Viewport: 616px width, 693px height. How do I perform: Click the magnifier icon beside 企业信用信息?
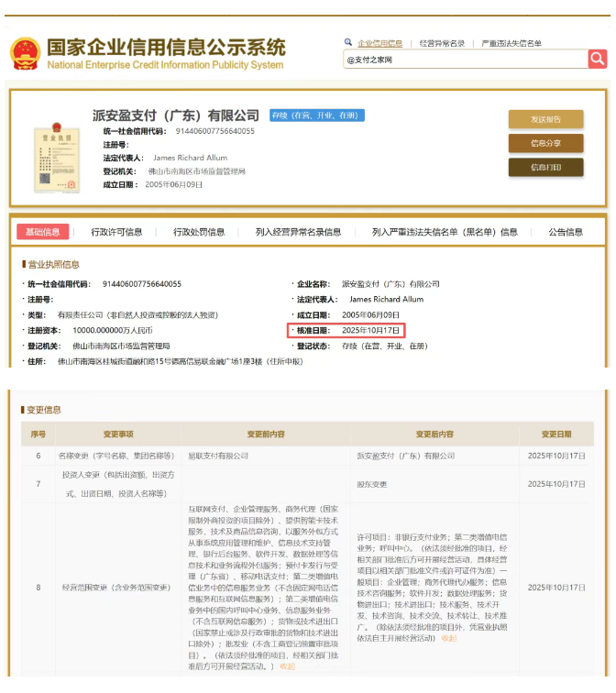pyautogui.click(x=348, y=42)
